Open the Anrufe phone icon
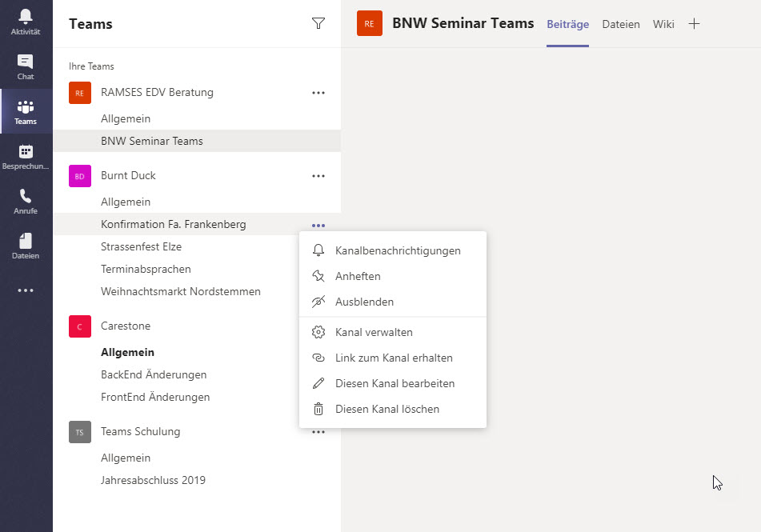Image resolution: width=761 pixels, height=532 pixels. 26,202
